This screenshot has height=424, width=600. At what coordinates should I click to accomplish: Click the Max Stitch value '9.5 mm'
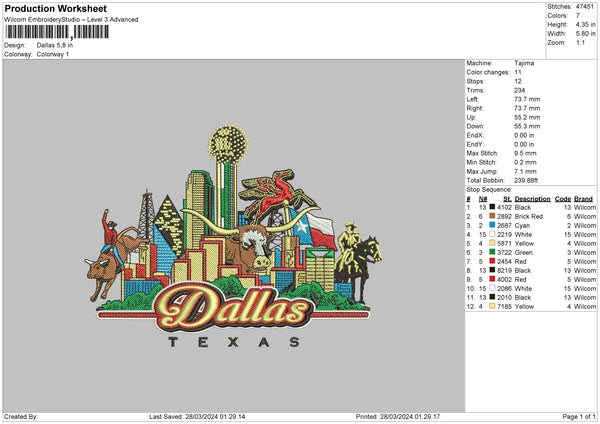pos(525,153)
